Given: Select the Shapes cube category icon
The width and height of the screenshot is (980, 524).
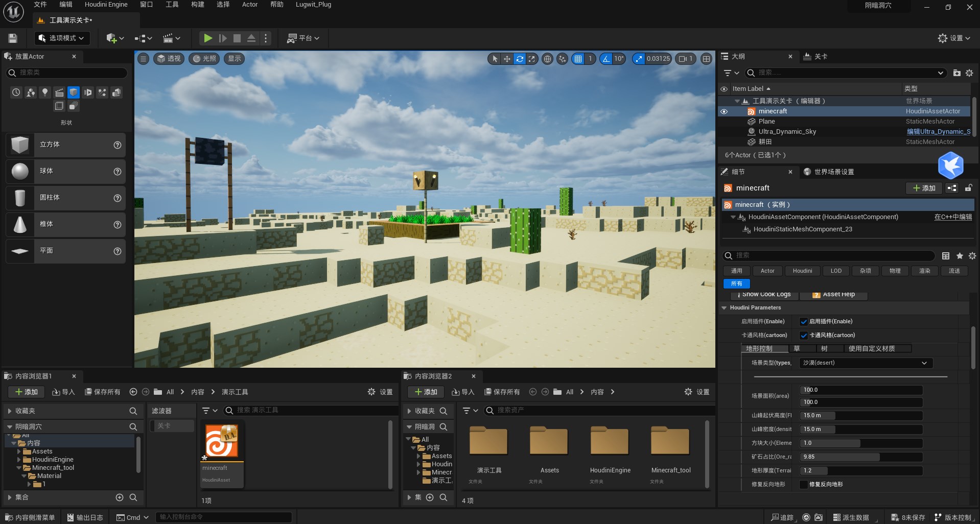Looking at the screenshot, I should [x=74, y=92].
